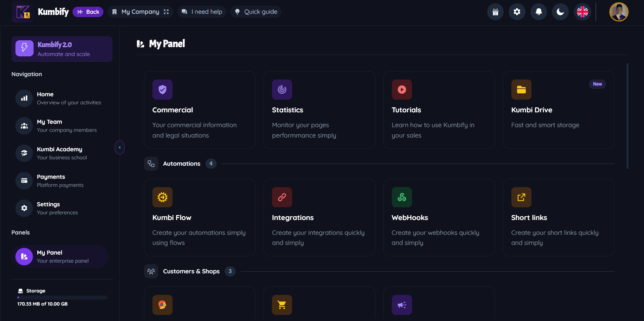
Task: Click the Integrations chain link icon
Action: [x=282, y=197]
